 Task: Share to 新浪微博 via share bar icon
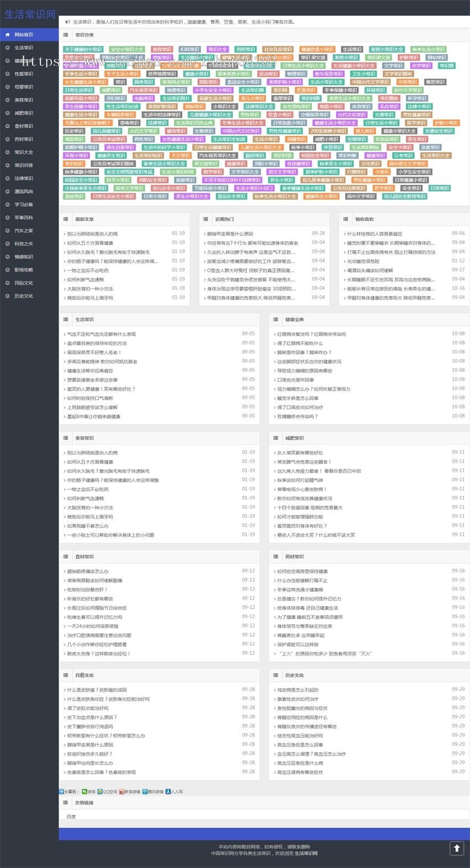click(x=121, y=792)
